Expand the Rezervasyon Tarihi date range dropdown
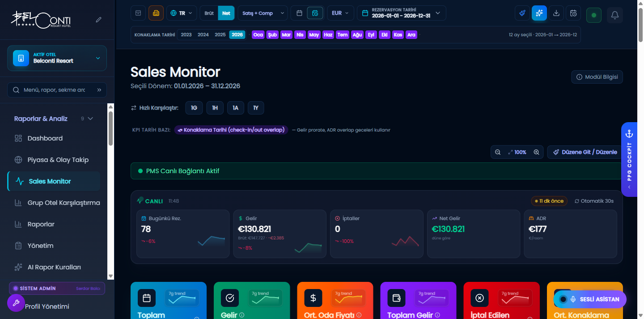Screen dimensions: 644x319 402,13
